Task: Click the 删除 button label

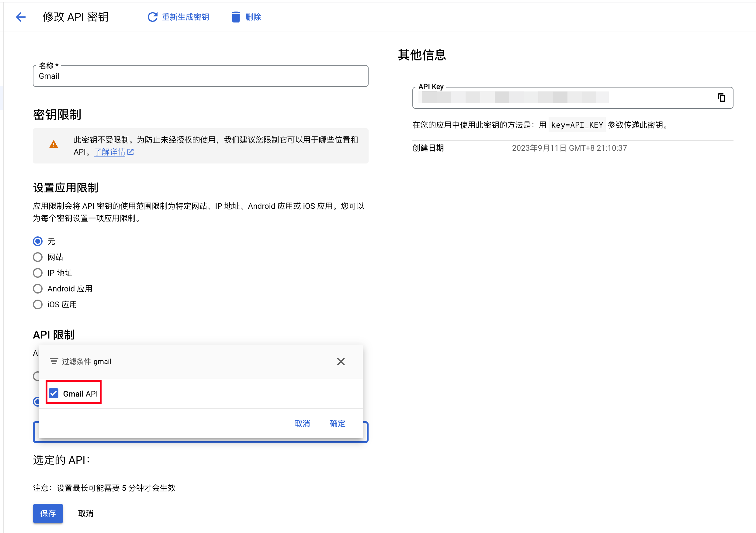Action: pos(253,17)
